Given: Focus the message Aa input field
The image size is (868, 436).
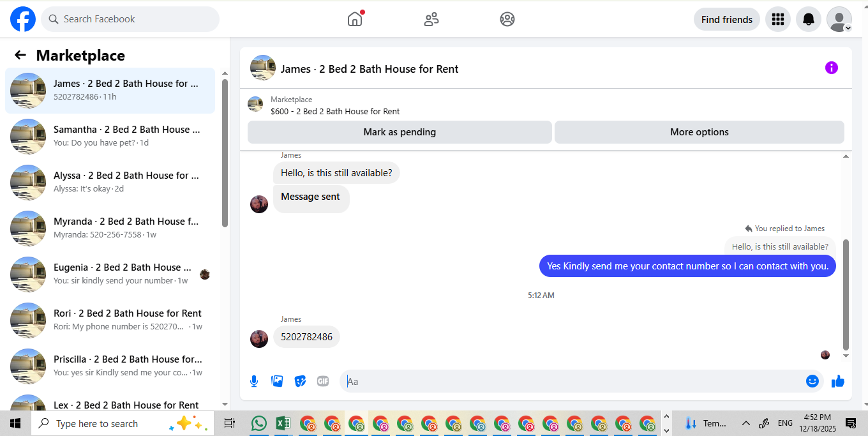Looking at the screenshot, I should coord(574,381).
